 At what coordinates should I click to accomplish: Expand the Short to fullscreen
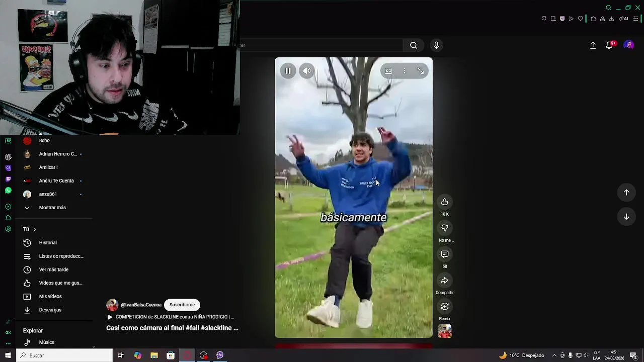pos(421,71)
